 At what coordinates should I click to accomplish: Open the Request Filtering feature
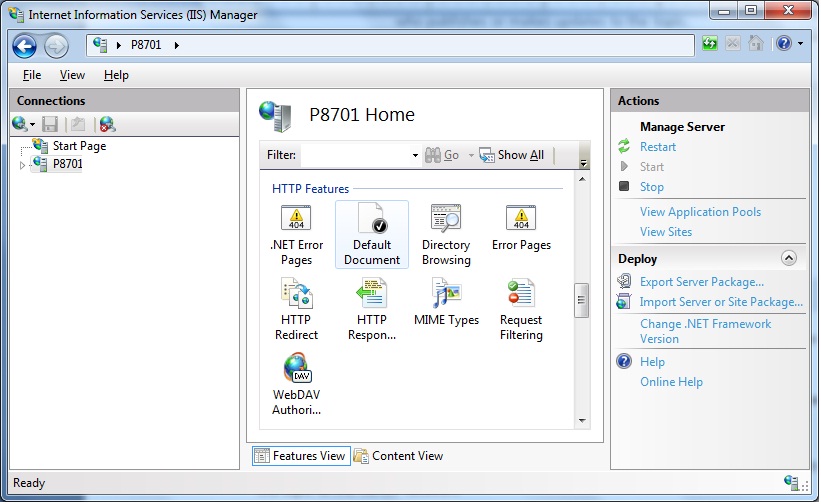pyautogui.click(x=521, y=309)
